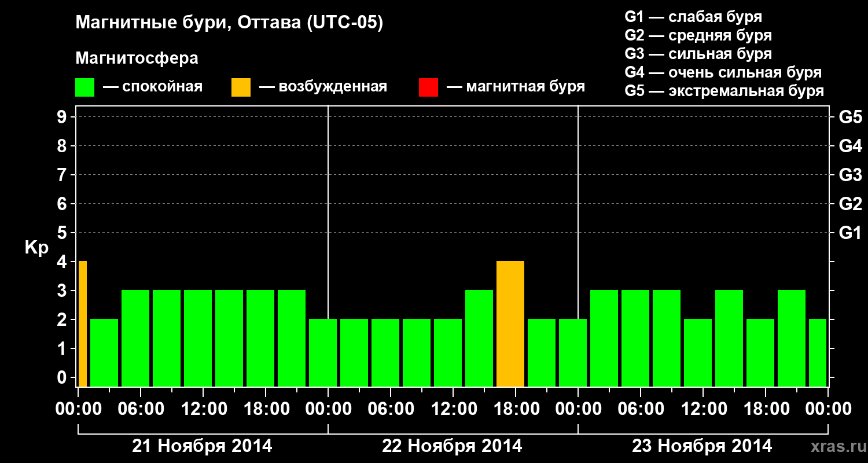Click the Kp axis value '7'

[x=63, y=175]
